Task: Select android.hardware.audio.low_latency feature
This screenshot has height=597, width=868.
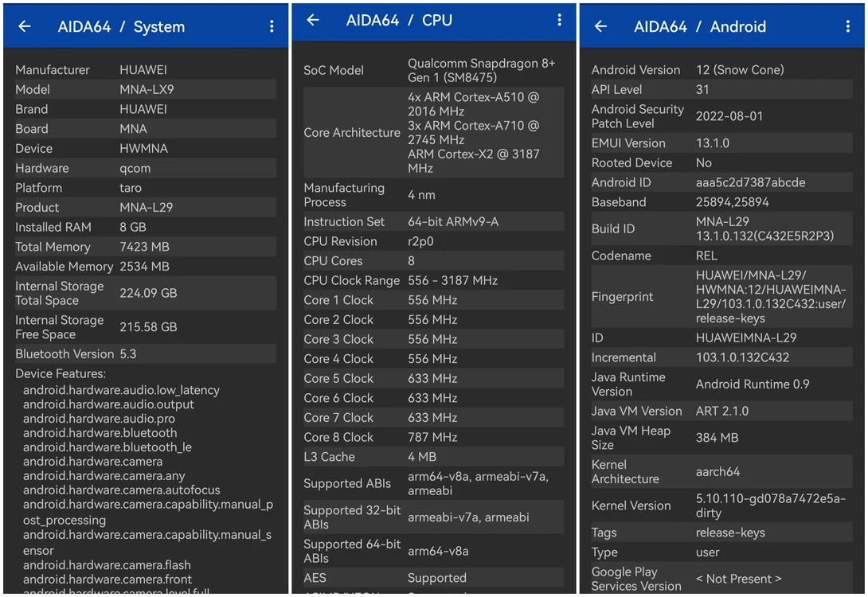Action: tap(121, 390)
